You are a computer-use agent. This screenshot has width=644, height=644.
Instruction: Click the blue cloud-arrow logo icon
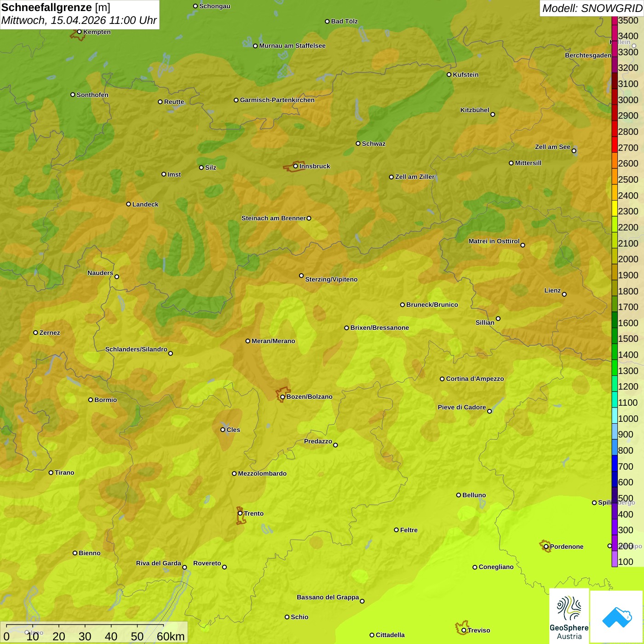point(617,617)
